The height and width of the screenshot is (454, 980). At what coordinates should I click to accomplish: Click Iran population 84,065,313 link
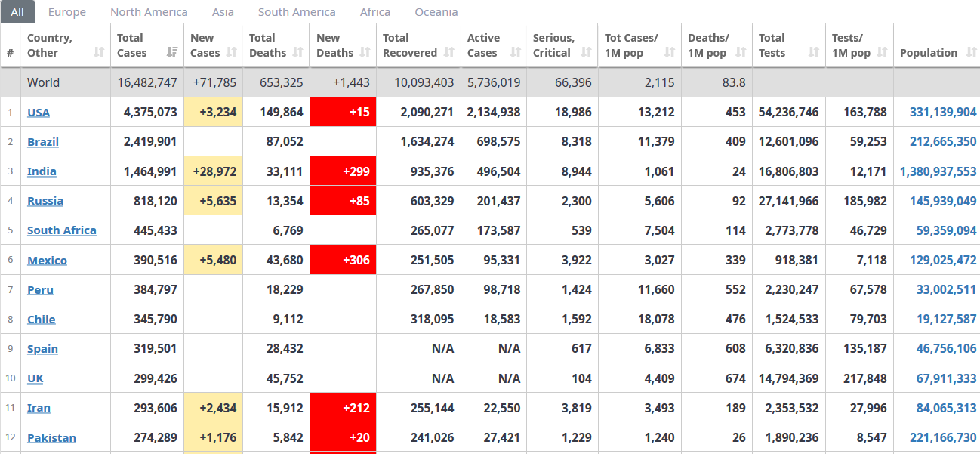(x=947, y=408)
